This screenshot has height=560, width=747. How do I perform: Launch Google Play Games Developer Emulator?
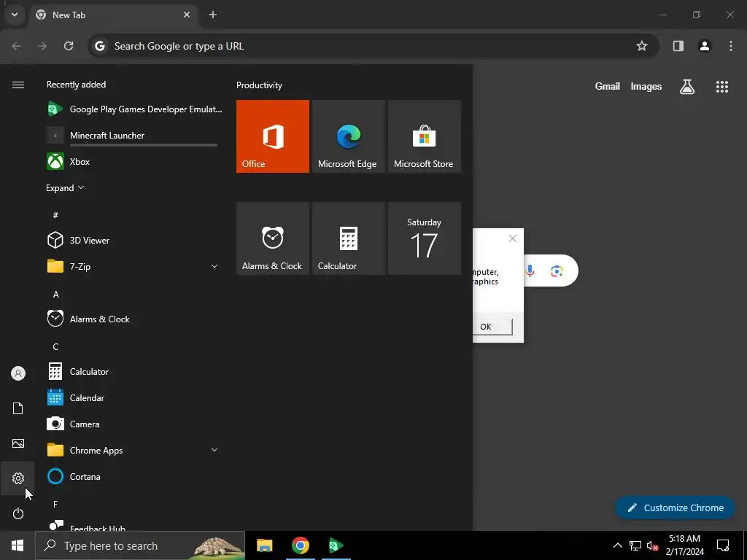coord(134,109)
